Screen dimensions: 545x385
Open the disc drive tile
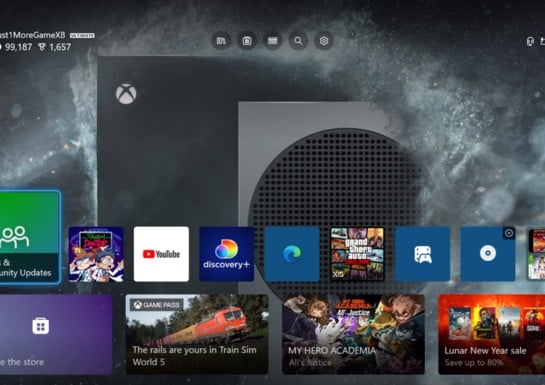(x=488, y=254)
